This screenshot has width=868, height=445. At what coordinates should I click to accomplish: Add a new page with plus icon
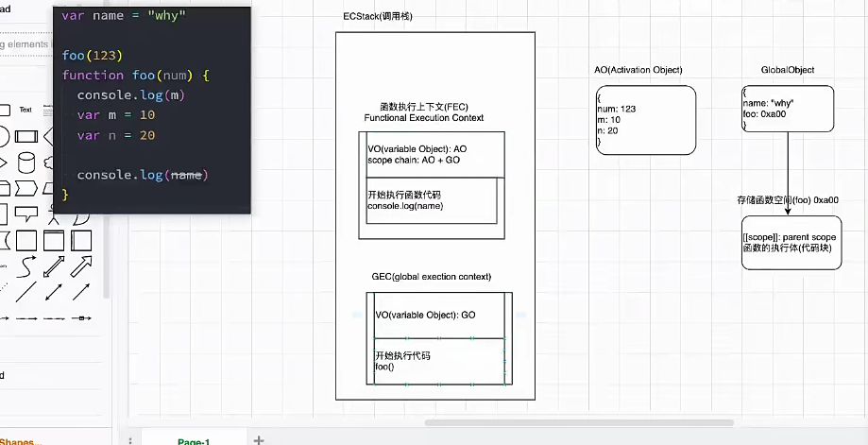pyautogui.click(x=259, y=440)
